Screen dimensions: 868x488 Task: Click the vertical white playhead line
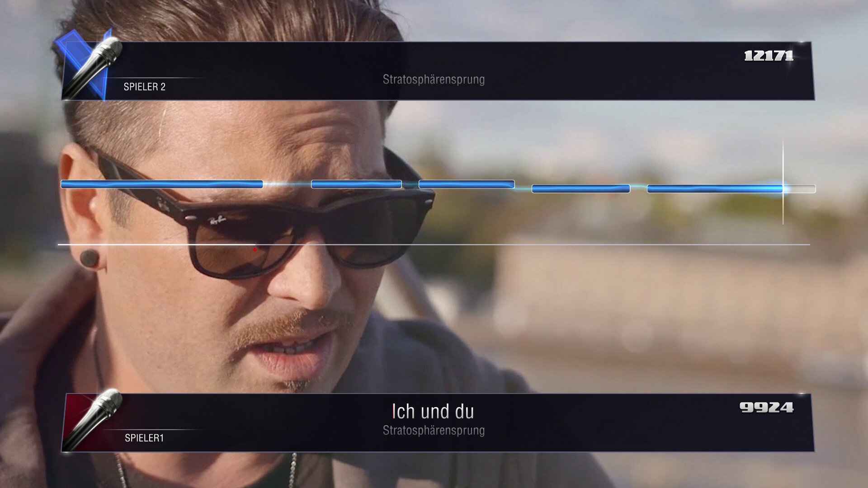[x=783, y=182]
